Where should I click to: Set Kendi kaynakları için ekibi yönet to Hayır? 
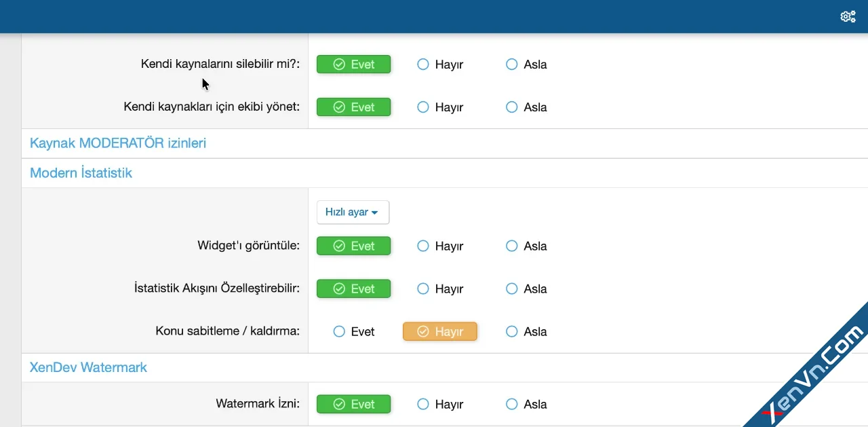pos(423,107)
